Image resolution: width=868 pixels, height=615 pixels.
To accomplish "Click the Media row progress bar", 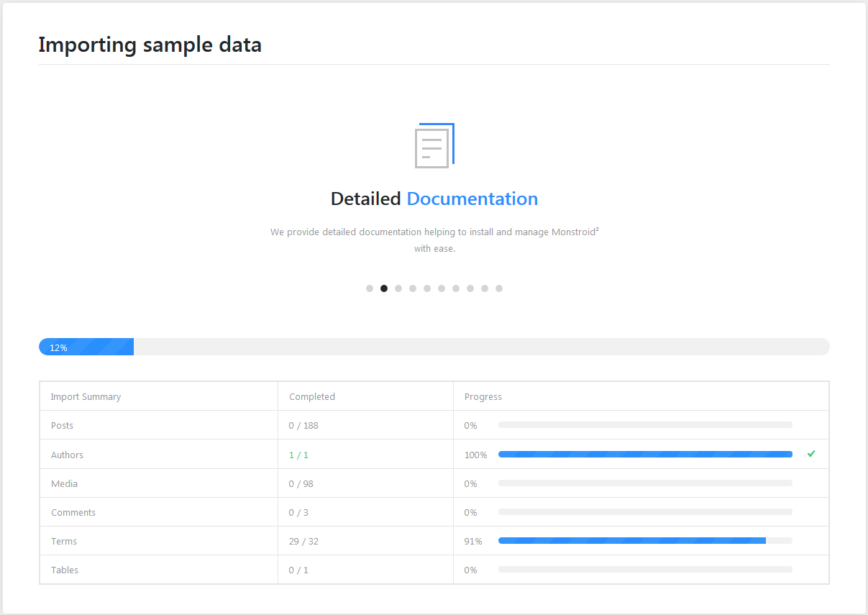I will point(645,483).
